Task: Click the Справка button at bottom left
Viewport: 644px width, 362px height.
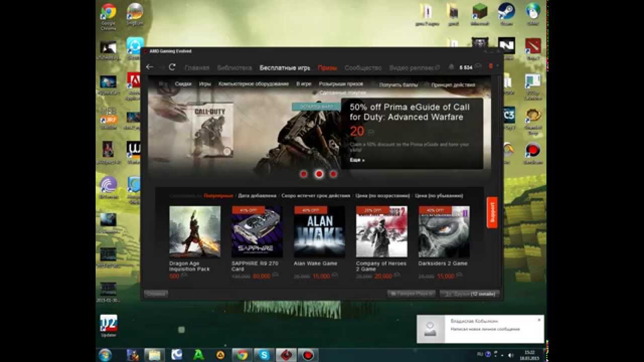Action: (156, 294)
